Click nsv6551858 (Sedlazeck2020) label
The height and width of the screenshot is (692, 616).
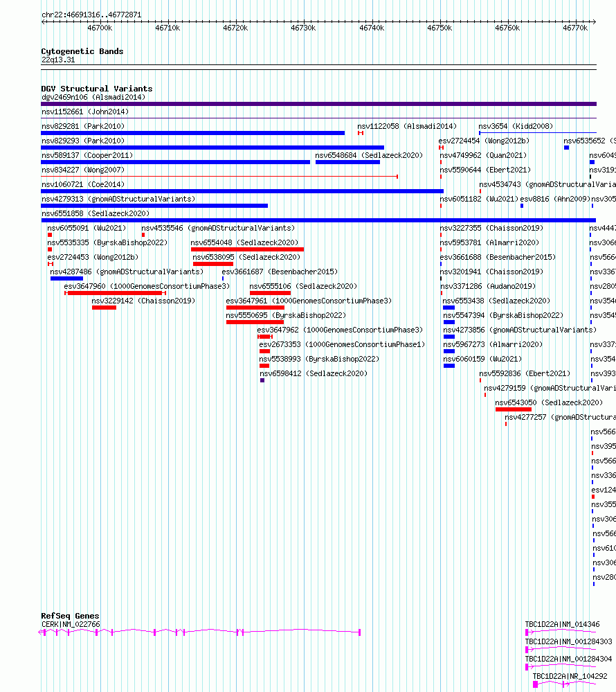(96, 213)
